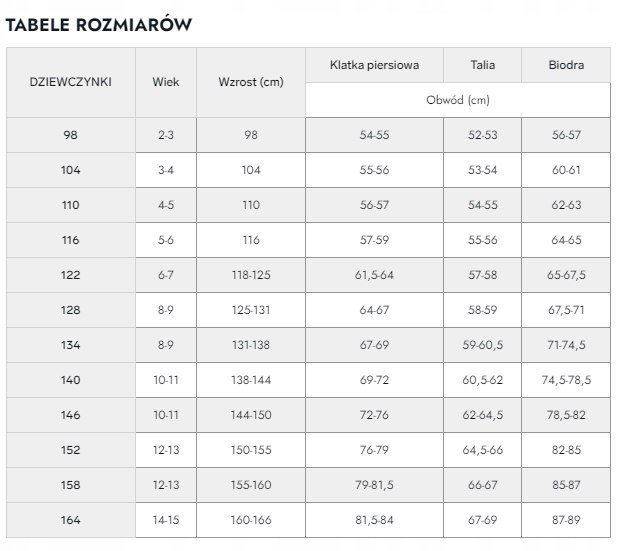Click waist value 59-60,5
This screenshot has width=617, height=551.
pos(482,345)
